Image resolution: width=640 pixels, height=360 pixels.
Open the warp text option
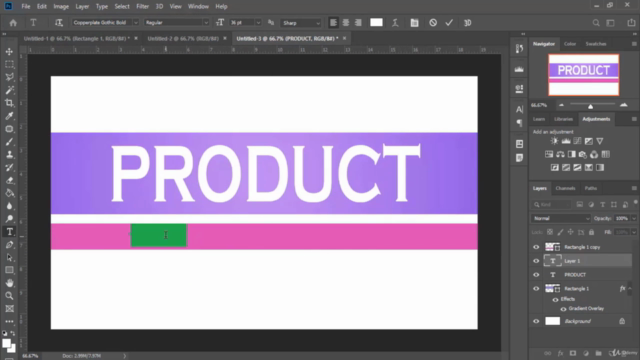click(x=395, y=23)
